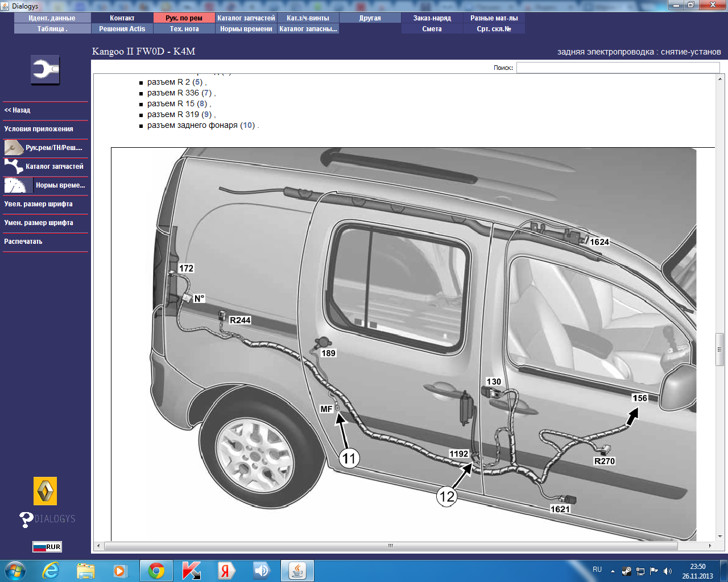Open the Разные мат-лы tab
The height and width of the screenshot is (582, 728).
pos(494,18)
